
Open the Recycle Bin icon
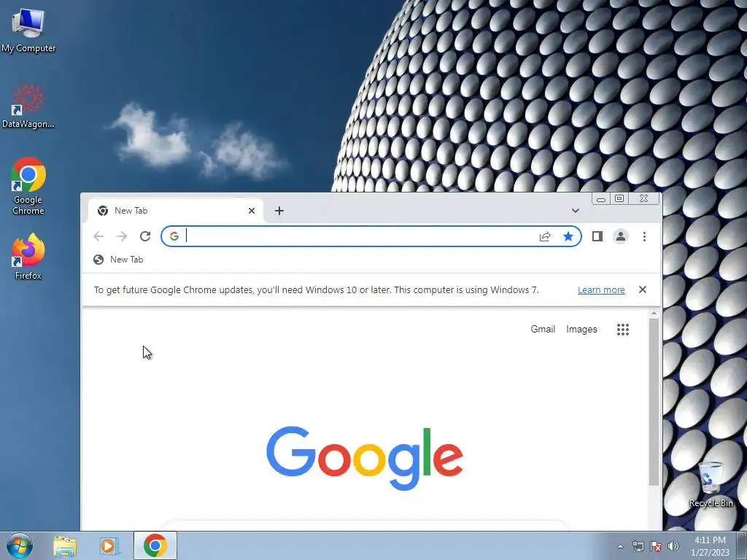pos(711,484)
